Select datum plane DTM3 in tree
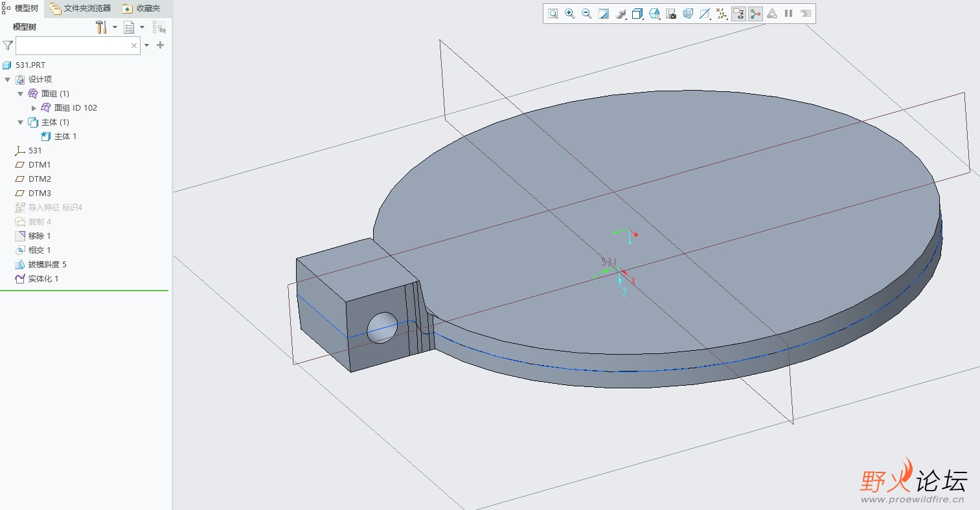Screen dimensions: 980x510 click(32, 194)
